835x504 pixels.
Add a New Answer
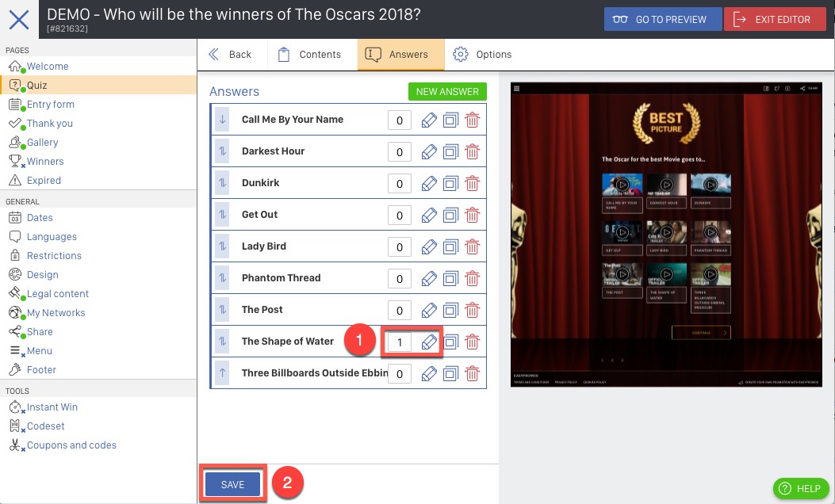pos(447,92)
